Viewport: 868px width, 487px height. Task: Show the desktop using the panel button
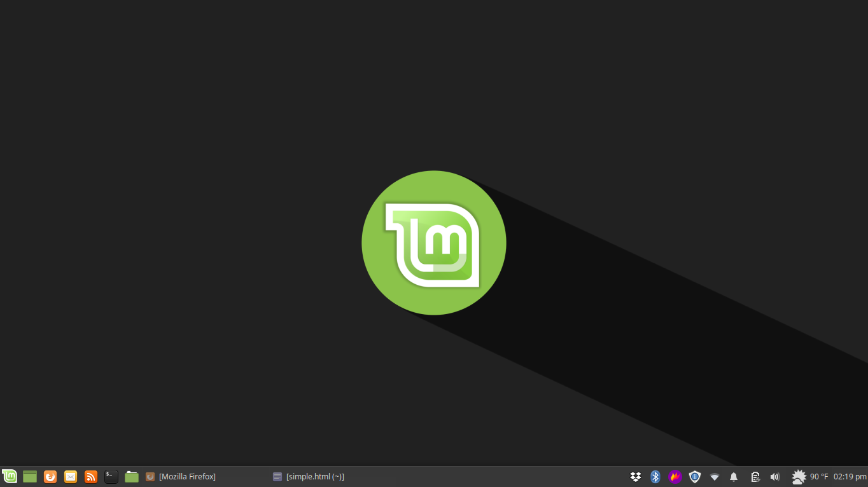[30, 476]
